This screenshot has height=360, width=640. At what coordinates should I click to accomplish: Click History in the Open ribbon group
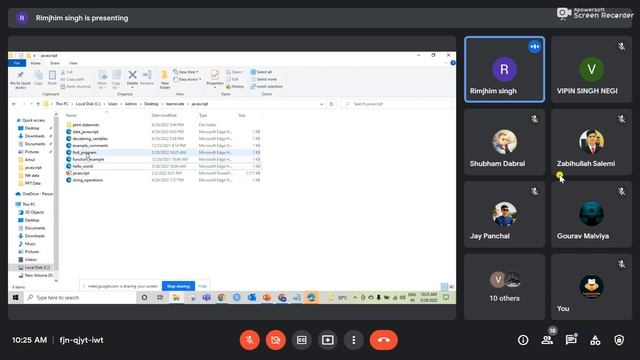click(235, 87)
